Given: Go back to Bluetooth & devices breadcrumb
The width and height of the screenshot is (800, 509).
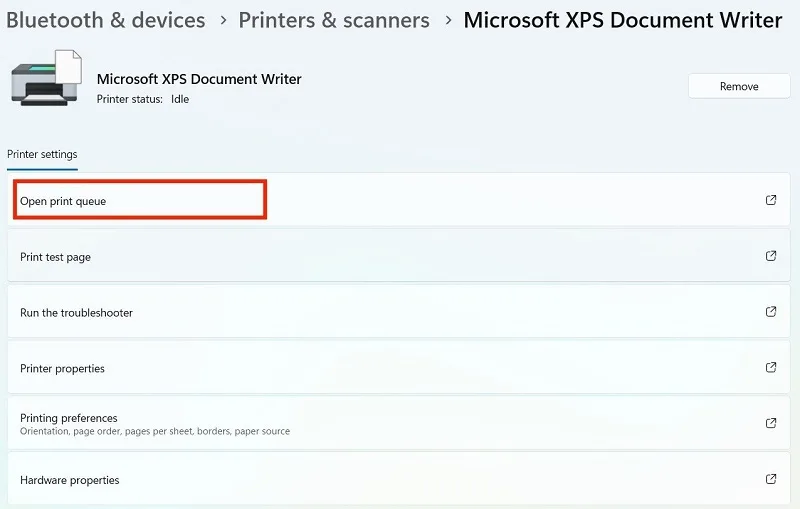Looking at the screenshot, I should coord(106,20).
